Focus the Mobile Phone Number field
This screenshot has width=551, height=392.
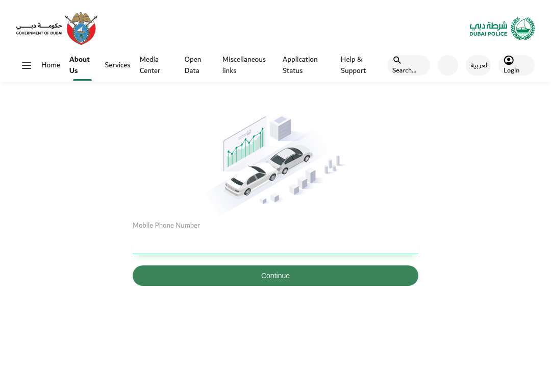(275, 243)
